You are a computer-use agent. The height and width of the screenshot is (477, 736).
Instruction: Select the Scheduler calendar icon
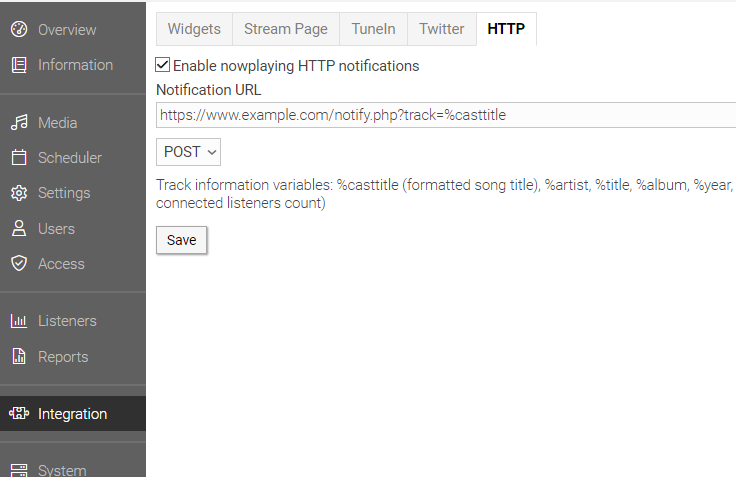(19, 157)
